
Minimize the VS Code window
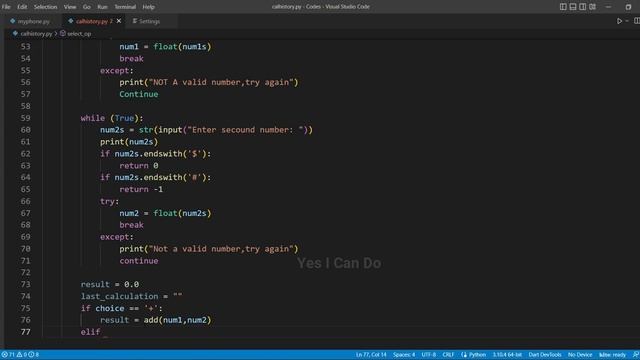tap(608, 7)
